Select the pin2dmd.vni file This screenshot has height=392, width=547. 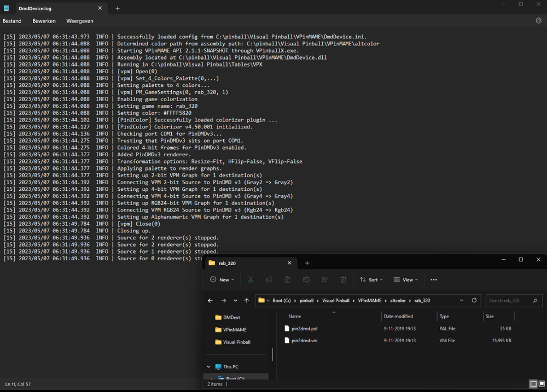click(x=304, y=341)
